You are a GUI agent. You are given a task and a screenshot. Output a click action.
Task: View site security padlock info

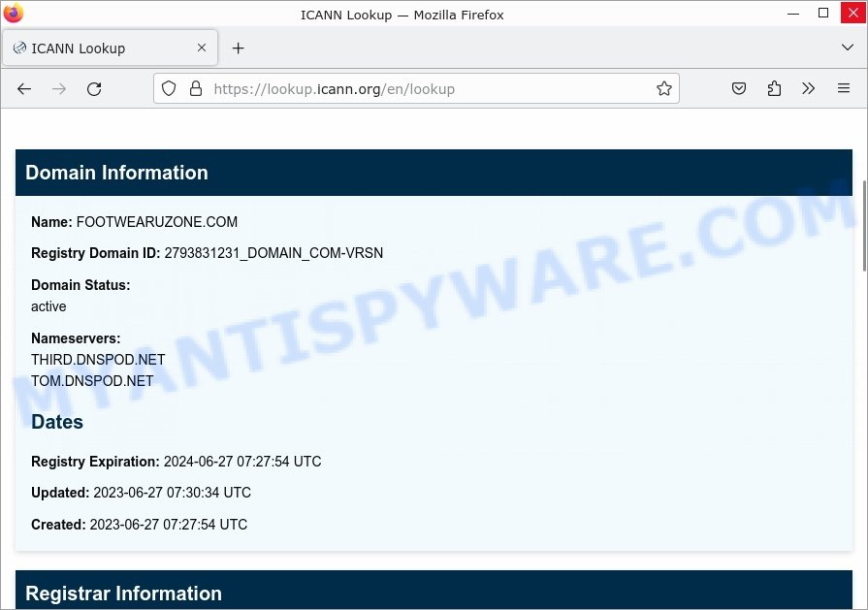(195, 88)
